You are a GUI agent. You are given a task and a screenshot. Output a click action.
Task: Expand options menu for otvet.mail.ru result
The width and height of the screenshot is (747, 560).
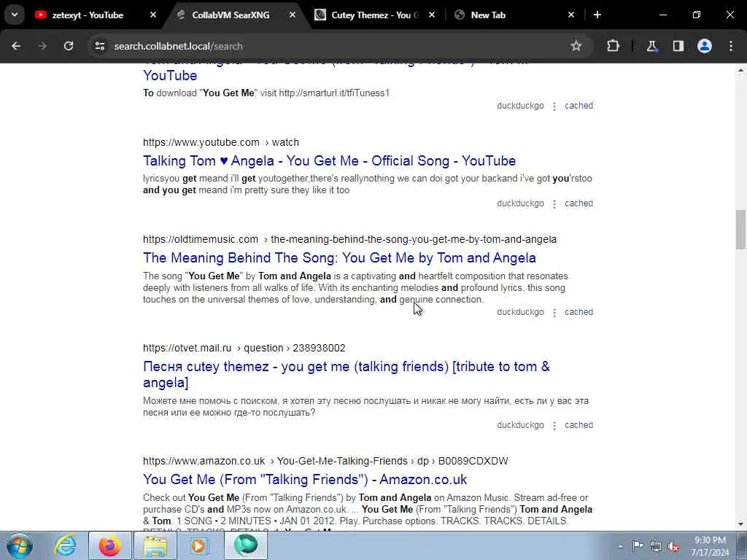click(554, 425)
